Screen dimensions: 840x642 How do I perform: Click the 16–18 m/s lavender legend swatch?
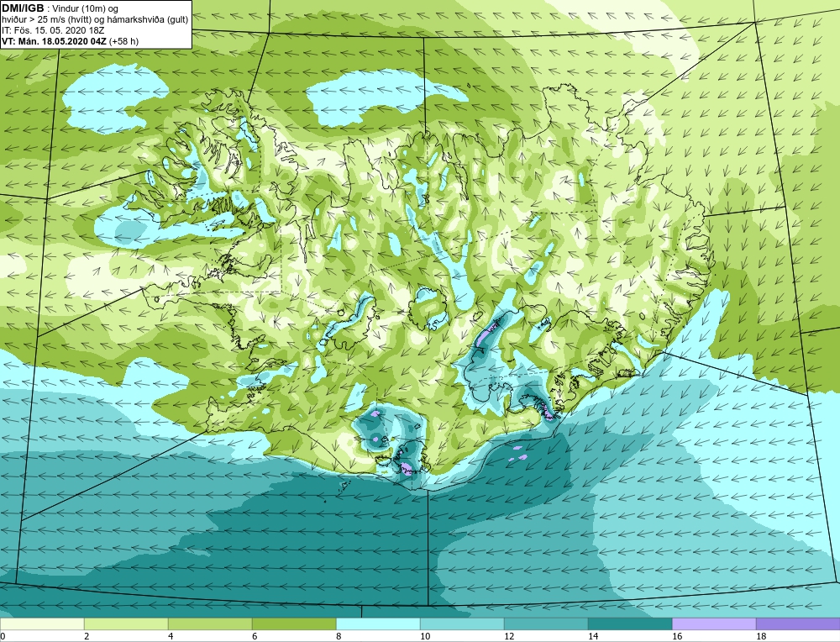[714, 624]
